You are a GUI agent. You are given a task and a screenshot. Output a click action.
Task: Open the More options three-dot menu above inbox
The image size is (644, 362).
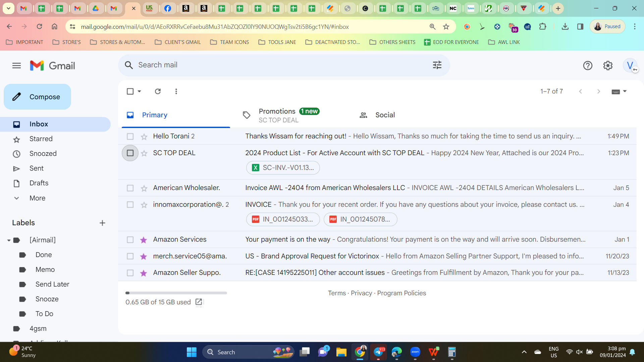pyautogui.click(x=176, y=91)
